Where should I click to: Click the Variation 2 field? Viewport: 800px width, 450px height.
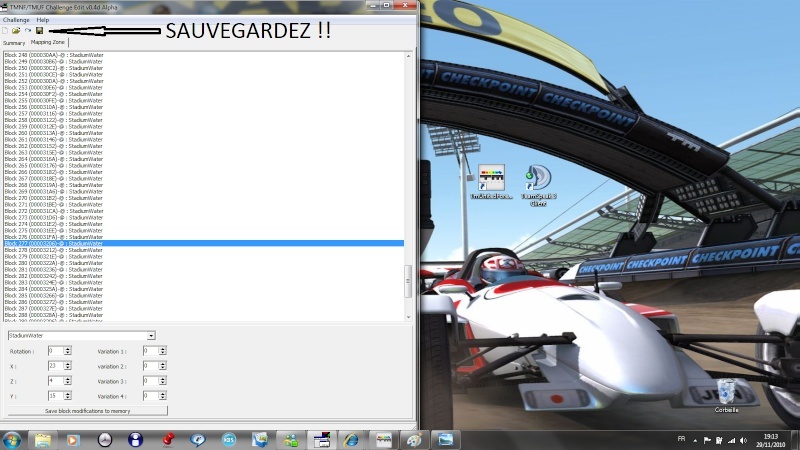pyautogui.click(x=151, y=366)
